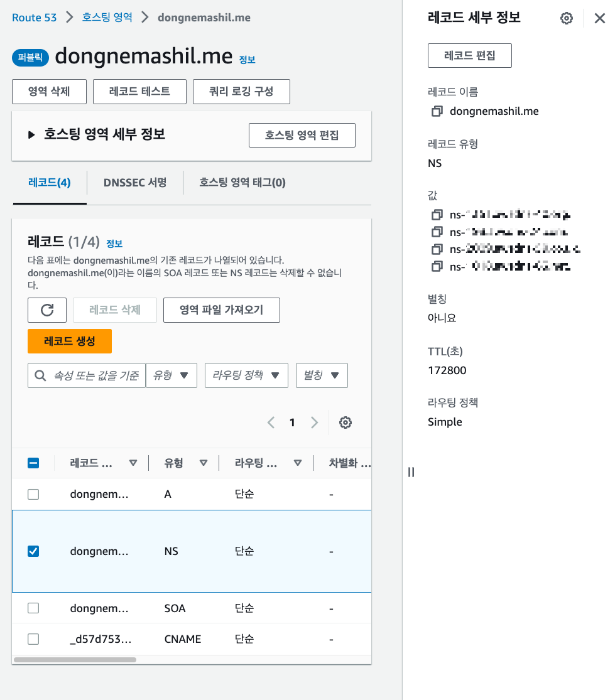
Task: Switch to 호스팅 영역 태그(0) tab
Action: coord(242,183)
